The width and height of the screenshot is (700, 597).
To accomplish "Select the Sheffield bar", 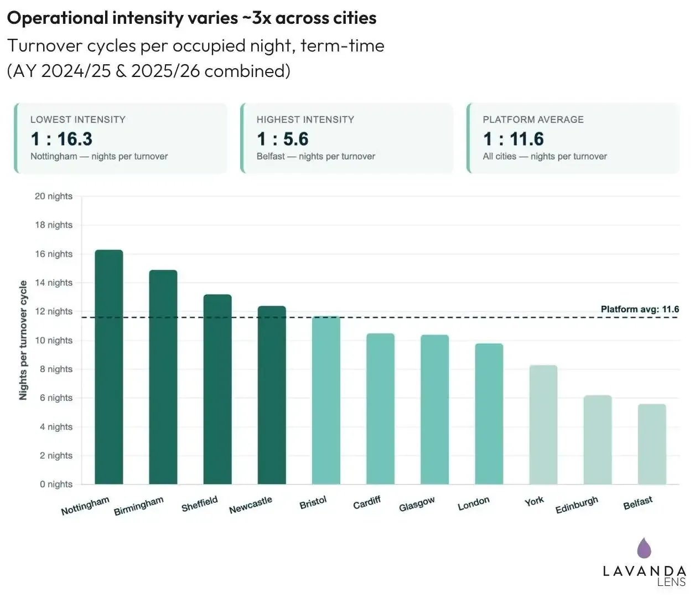I will click(217, 389).
